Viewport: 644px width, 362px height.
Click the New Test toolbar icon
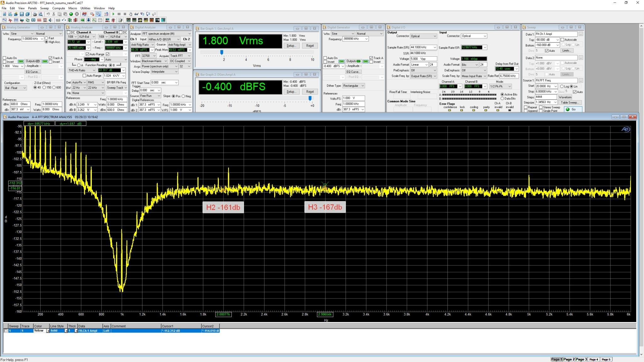[4, 14]
